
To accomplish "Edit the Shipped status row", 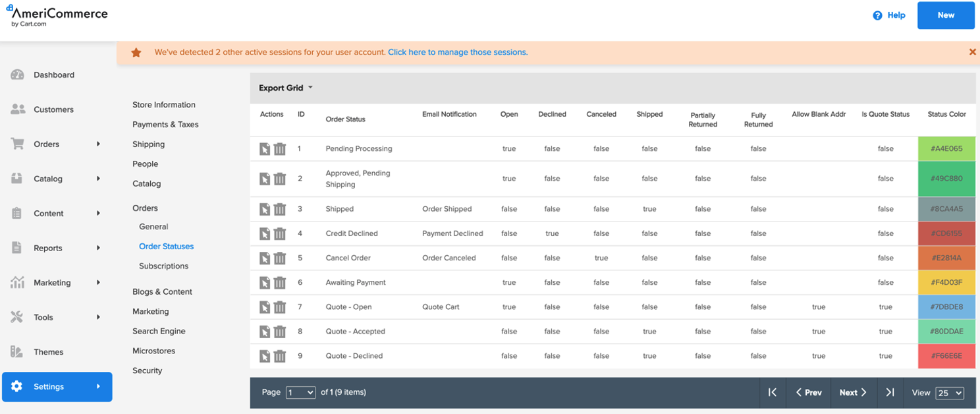I will (265, 209).
